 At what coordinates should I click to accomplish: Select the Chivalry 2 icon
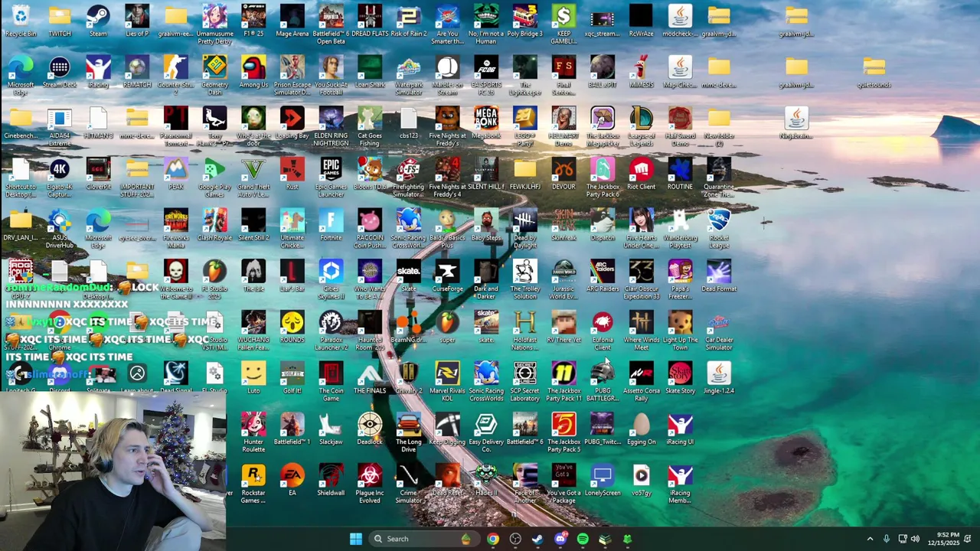[409, 378]
